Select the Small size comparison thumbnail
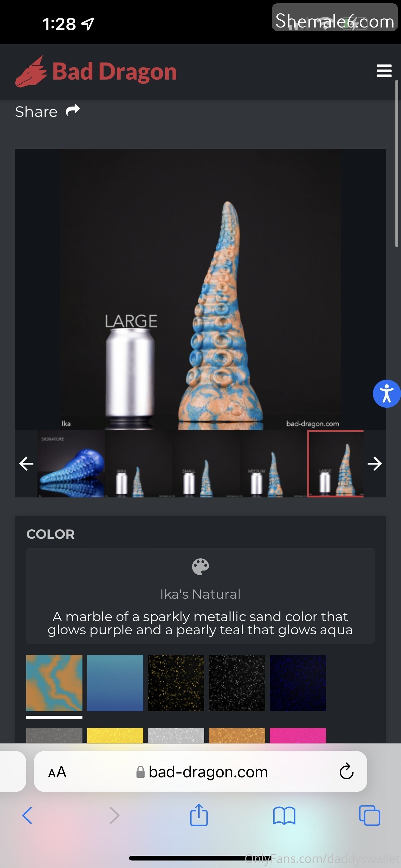This screenshot has width=401, height=868. 206,464
